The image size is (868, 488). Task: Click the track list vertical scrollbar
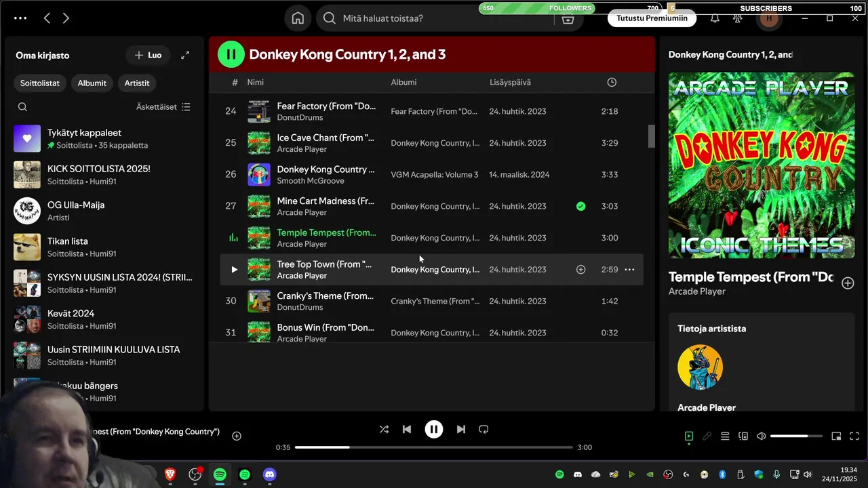[x=652, y=136]
